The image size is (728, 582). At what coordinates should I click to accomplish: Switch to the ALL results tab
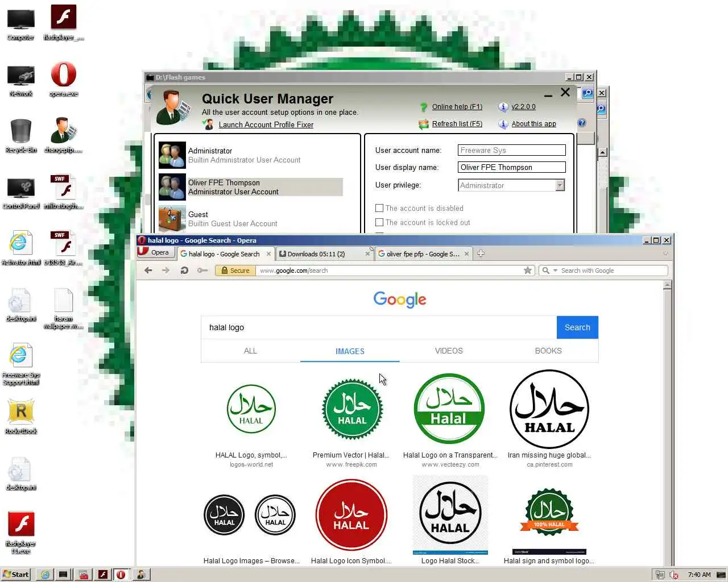click(x=250, y=351)
